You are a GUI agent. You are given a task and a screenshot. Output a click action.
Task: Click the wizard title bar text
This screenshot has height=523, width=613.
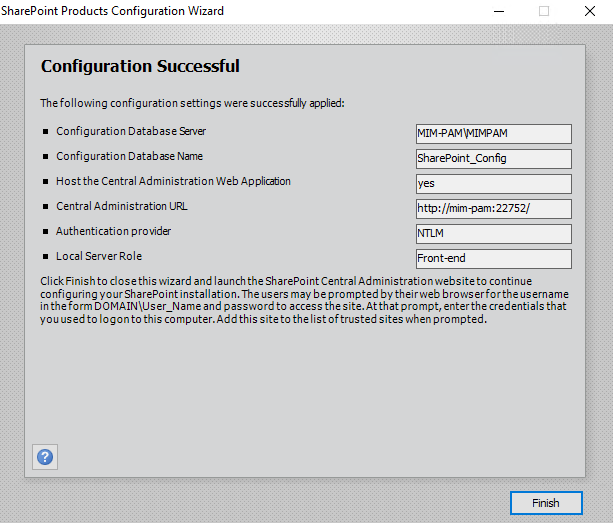coord(112,11)
